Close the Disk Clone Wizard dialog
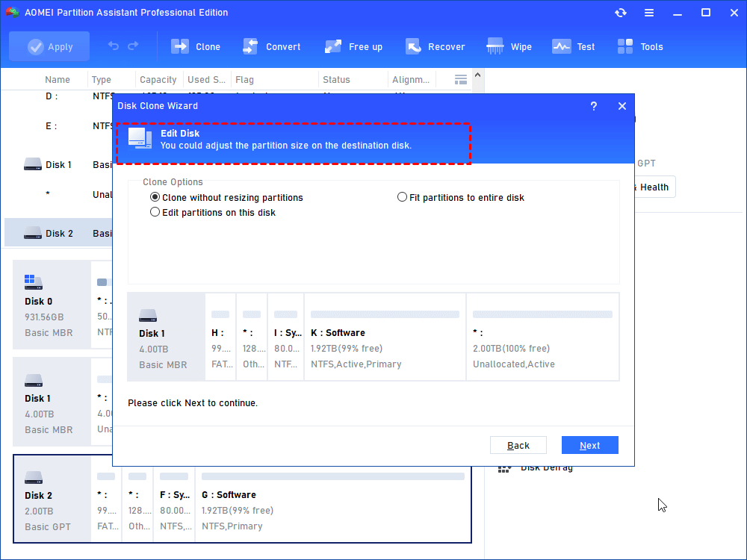Viewport: 747px width, 560px height. (x=622, y=106)
